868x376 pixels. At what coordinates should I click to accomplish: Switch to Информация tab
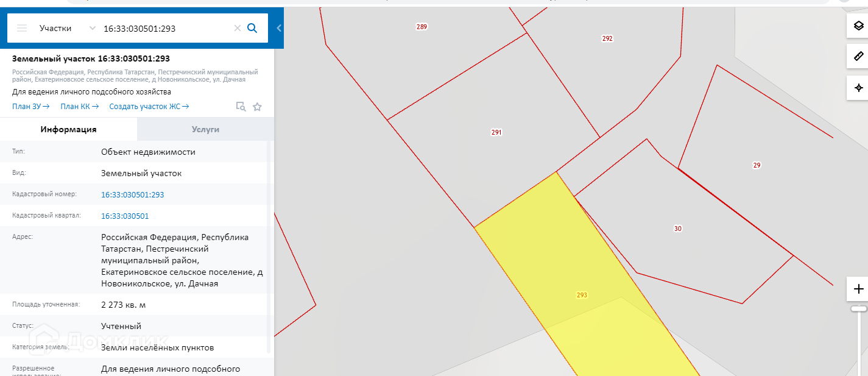pos(68,129)
